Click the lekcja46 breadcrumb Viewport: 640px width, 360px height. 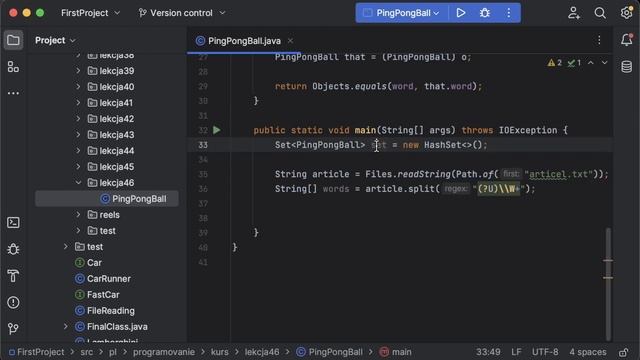(262, 352)
